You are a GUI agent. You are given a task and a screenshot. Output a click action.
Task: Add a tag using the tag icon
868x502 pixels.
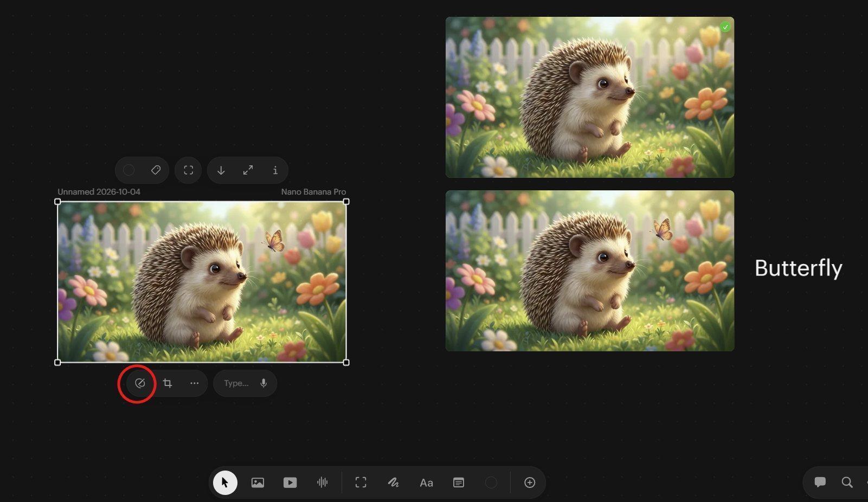click(x=156, y=170)
